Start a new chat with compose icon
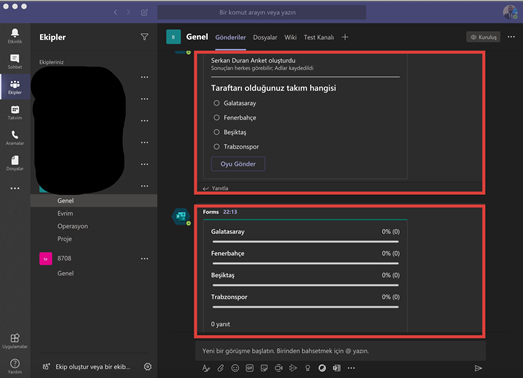Image resolution: width=523 pixels, height=378 pixels. (144, 12)
